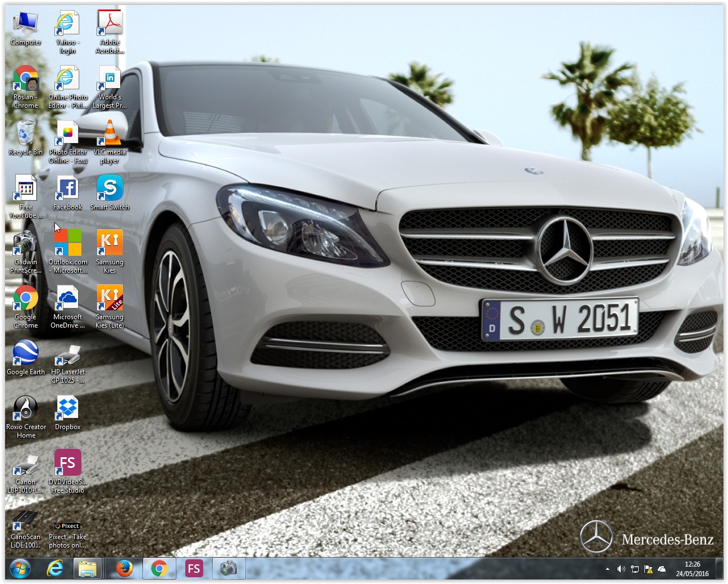This screenshot has width=728, height=584.
Task: Open the Outlook.com Microsoft shortcut
Action: click(67, 252)
